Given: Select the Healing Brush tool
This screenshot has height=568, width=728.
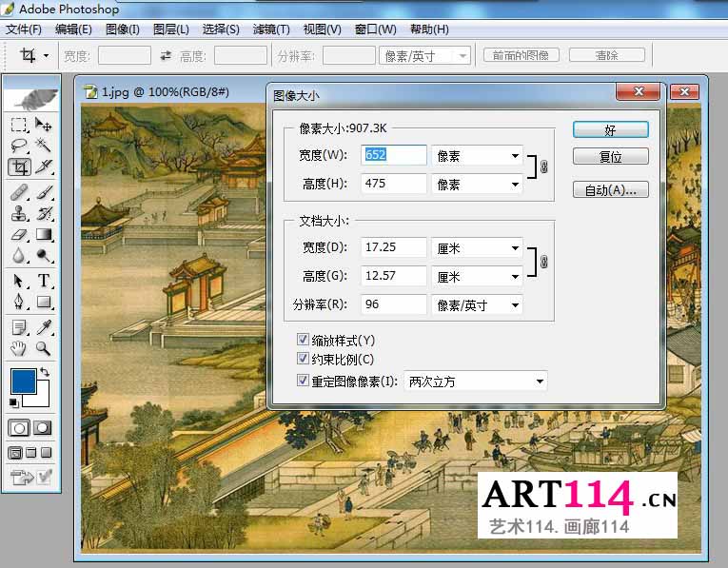Looking at the screenshot, I should coord(19,192).
